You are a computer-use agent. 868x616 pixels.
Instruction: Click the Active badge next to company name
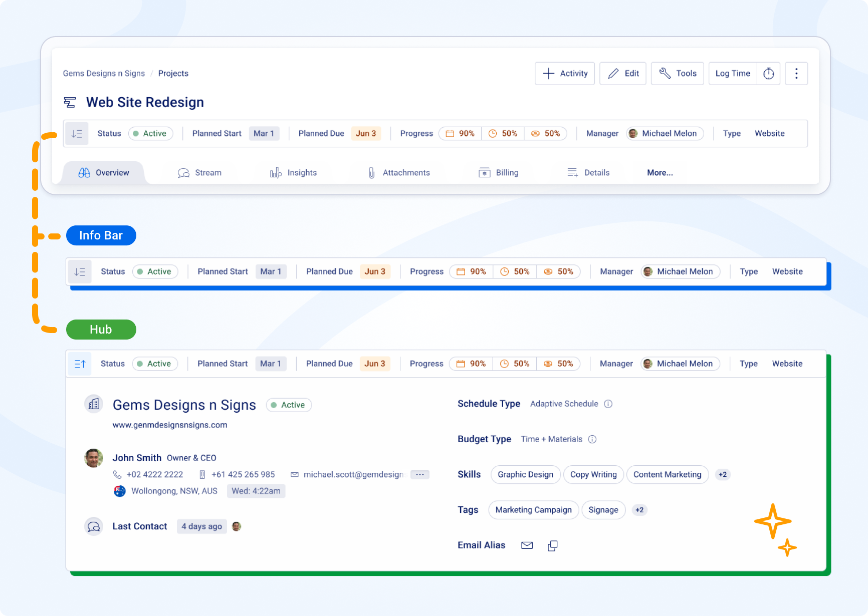pyautogui.click(x=289, y=405)
